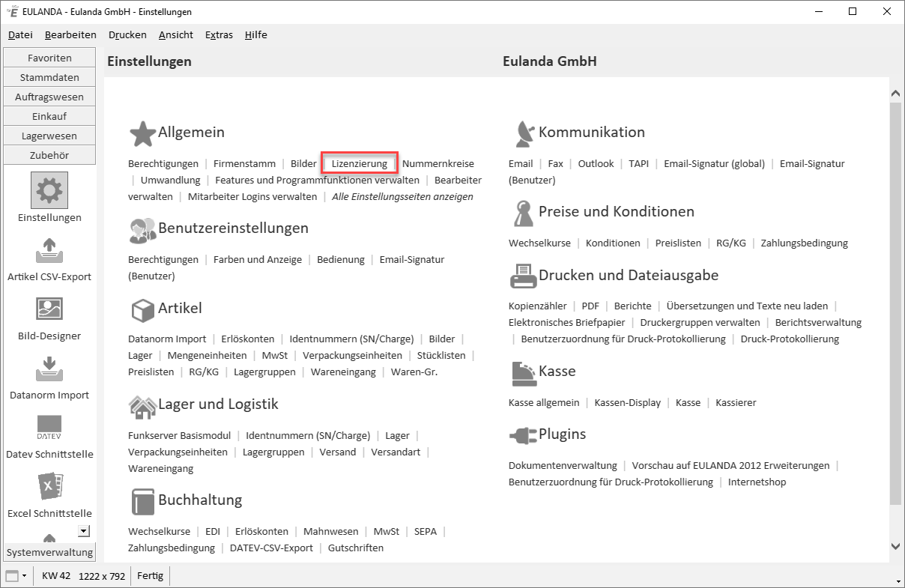Open the Lizenzierung settings link
Viewport: 905px width, 588px height.
[x=360, y=163]
